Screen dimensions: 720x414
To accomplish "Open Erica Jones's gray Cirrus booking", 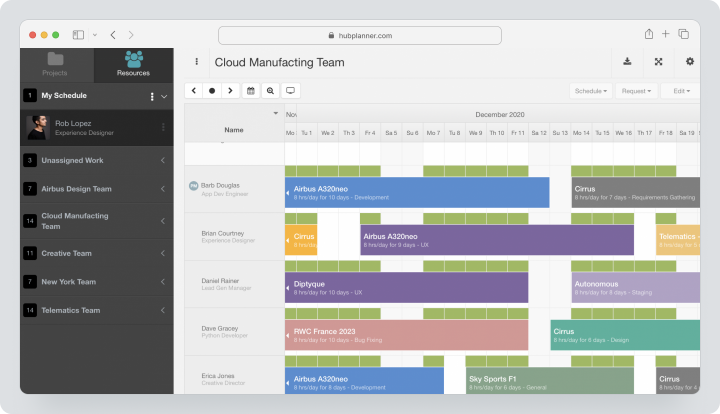I will click(x=678, y=380).
